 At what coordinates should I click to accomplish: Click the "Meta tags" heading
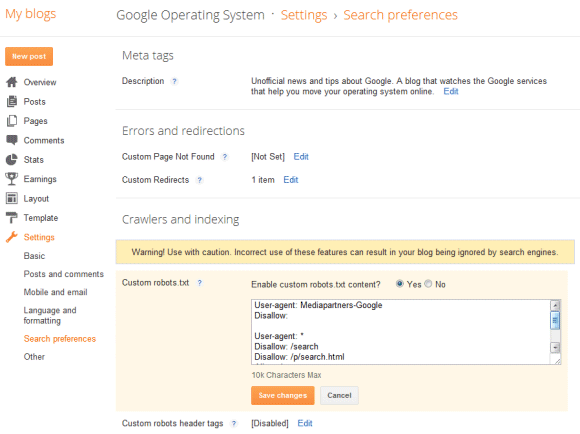tap(148, 55)
